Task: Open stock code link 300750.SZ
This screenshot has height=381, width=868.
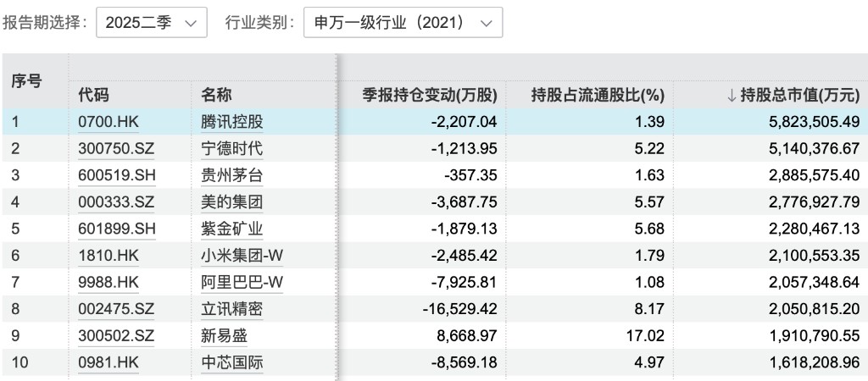Action: [x=116, y=149]
